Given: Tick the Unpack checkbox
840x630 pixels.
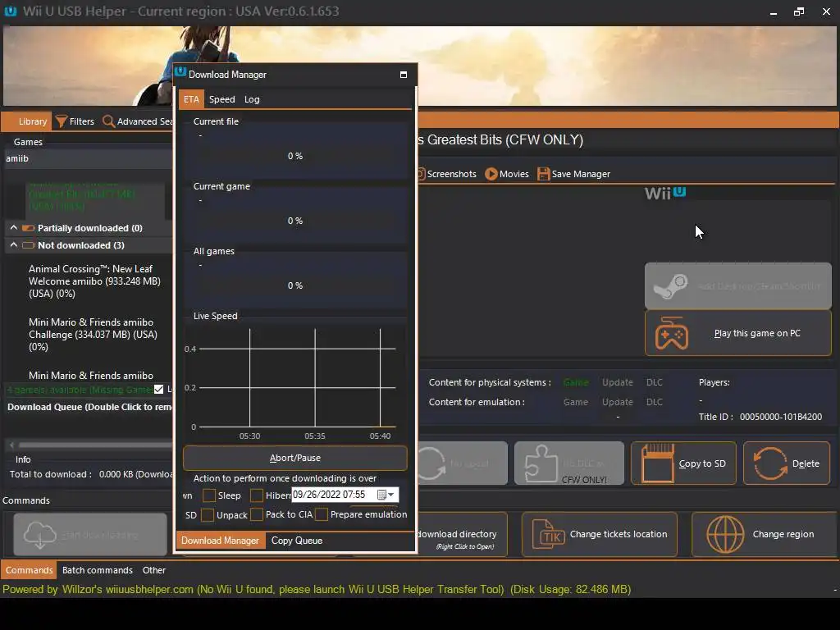Looking at the screenshot, I should tap(208, 515).
